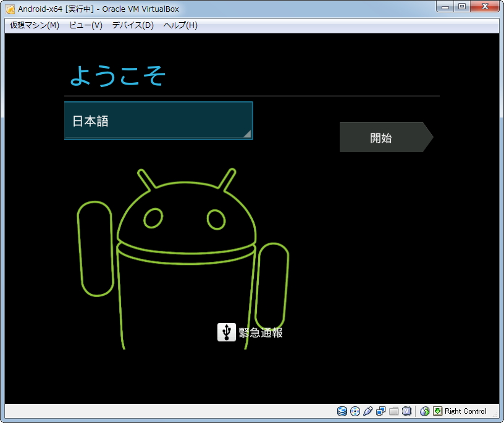
Task: Open the ビュー menu
Action: tap(85, 26)
